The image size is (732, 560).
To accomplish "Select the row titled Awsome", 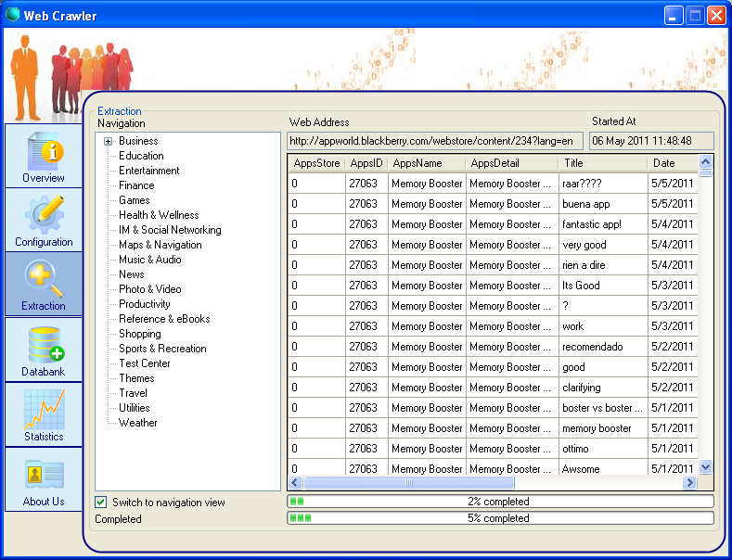I will 493,468.
